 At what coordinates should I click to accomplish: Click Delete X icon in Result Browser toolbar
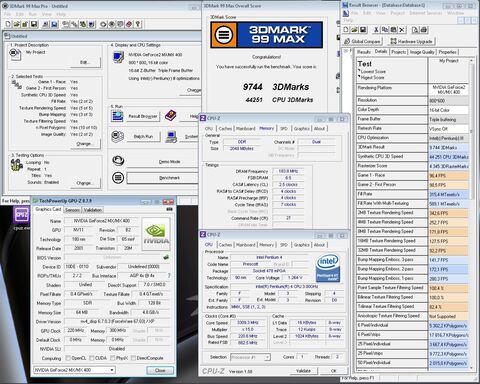402,30
